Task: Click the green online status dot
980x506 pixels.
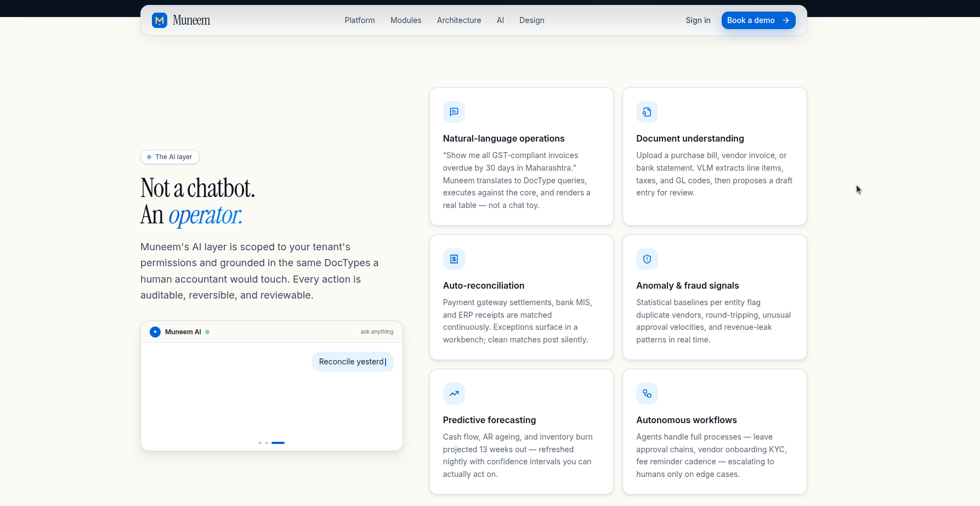Action: (207, 332)
